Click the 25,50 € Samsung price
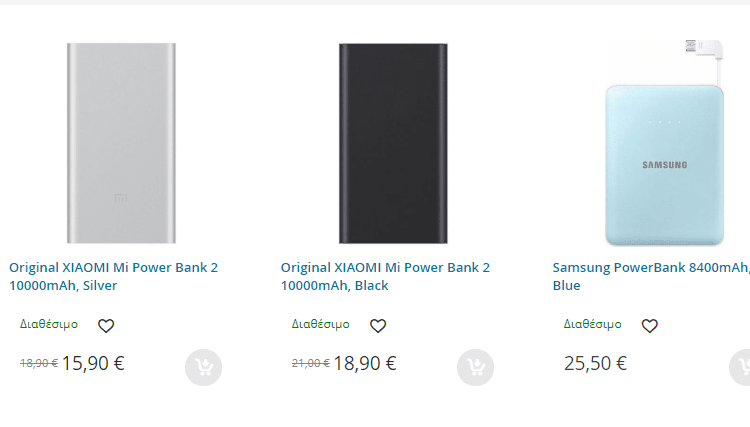The image size is (750, 427). pos(595,363)
